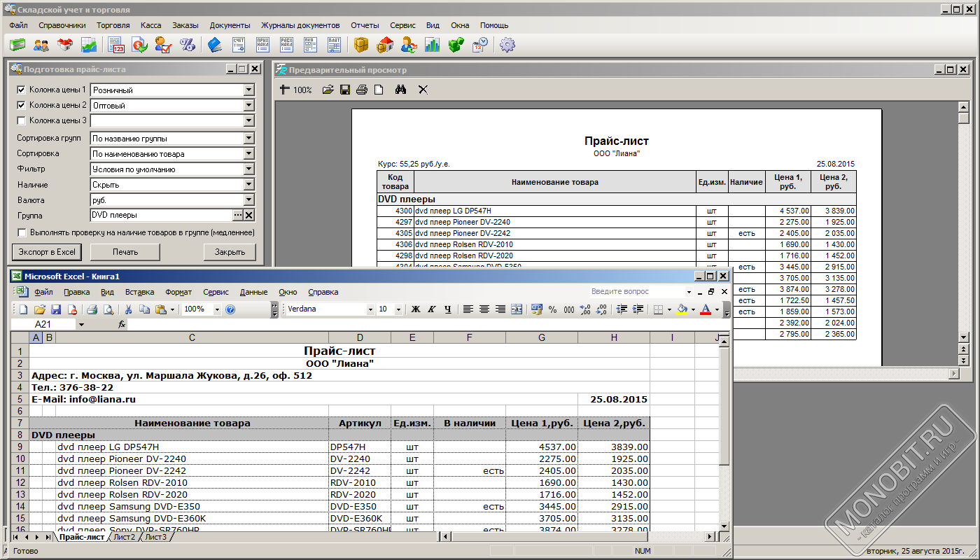Open the Excel zoom 100% dropdown

pos(217,309)
